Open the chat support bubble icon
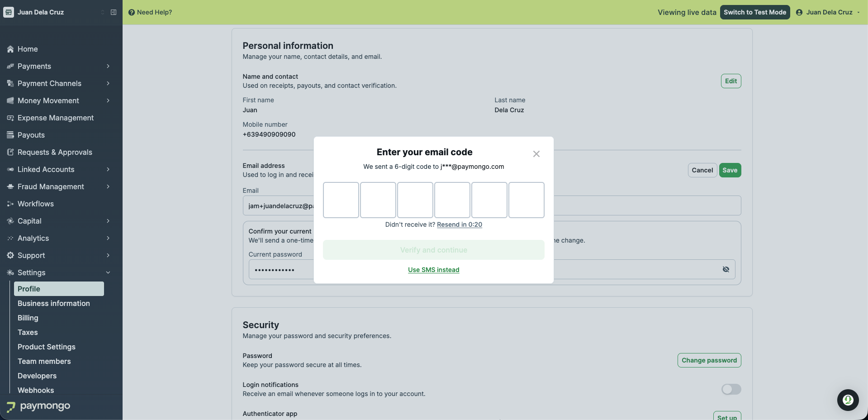The width and height of the screenshot is (868, 420). (x=848, y=400)
